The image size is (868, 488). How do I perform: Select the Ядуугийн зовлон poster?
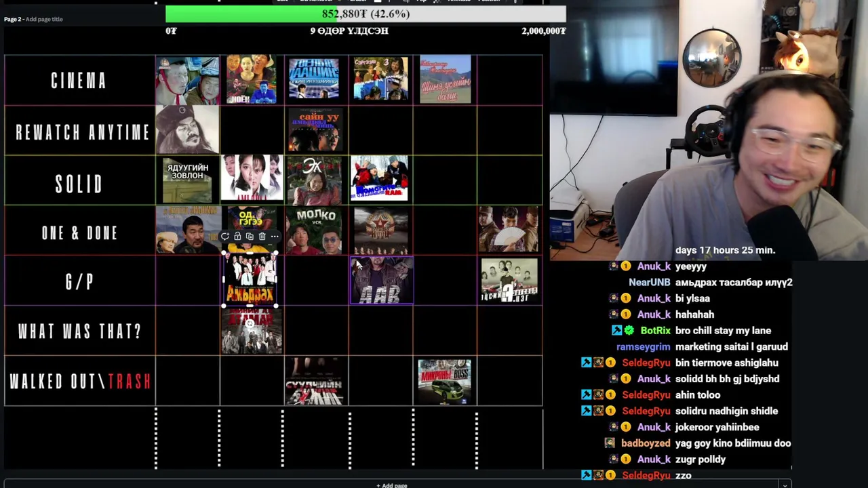point(187,180)
